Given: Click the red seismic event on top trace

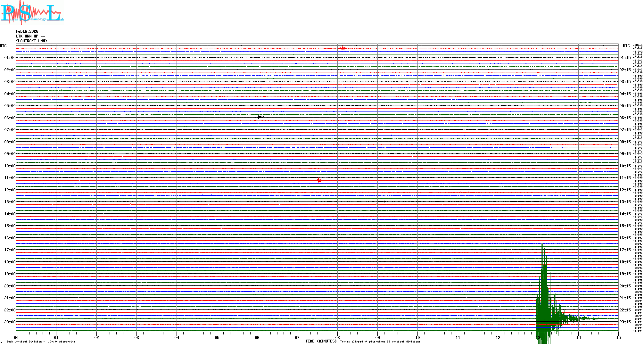Looking at the screenshot, I should pos(343,48).
